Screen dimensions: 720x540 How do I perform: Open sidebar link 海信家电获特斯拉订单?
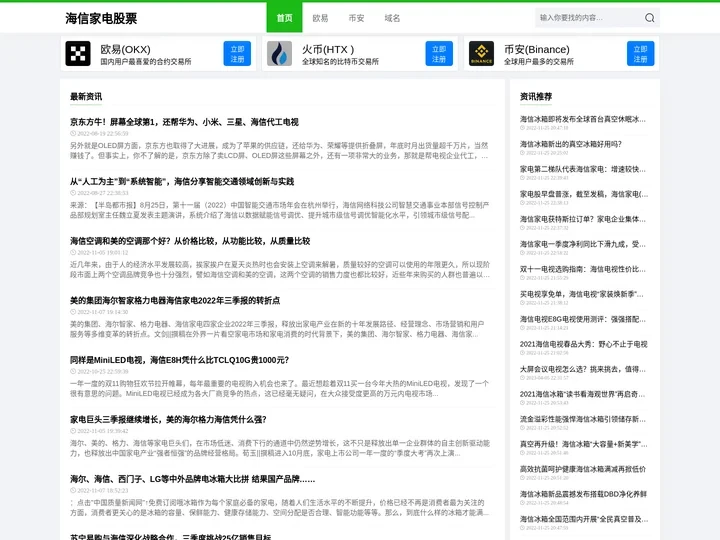tap(583, 219)
